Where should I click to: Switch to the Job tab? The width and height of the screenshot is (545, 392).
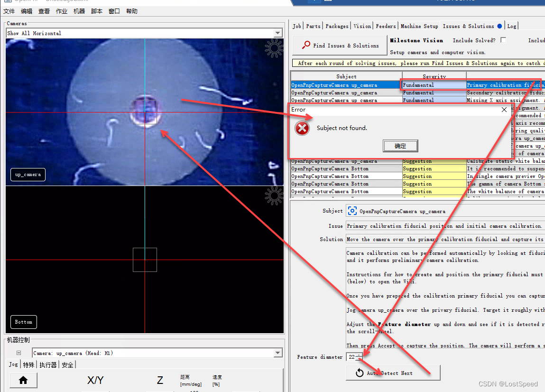tap(297, 26)
